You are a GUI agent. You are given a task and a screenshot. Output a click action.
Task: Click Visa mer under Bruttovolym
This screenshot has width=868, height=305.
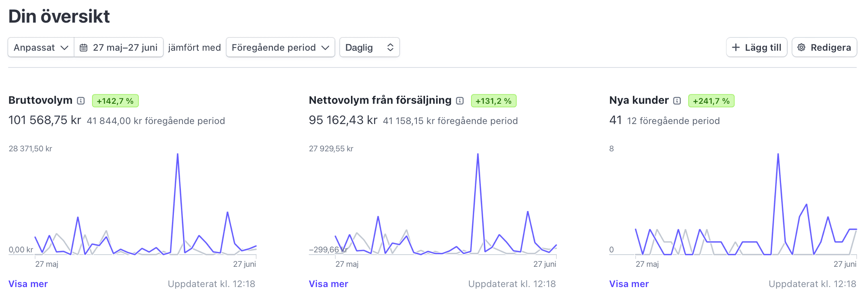coord(28,284)
